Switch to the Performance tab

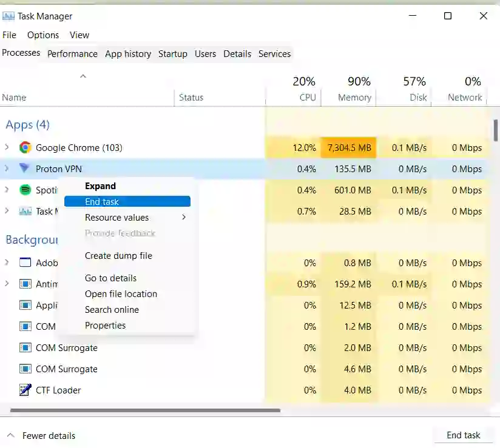(x=72, y=54)
